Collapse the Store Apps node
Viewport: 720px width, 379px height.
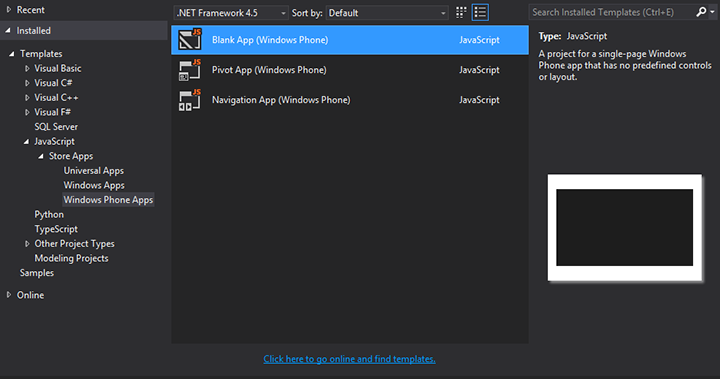pyautogui.click(x=41, y=156)
